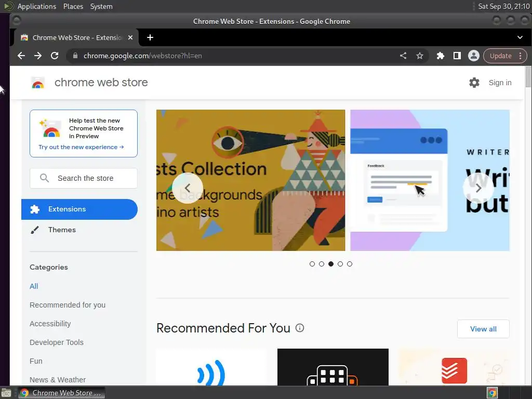
Task: Reload the current page
Action: [54, 56]
